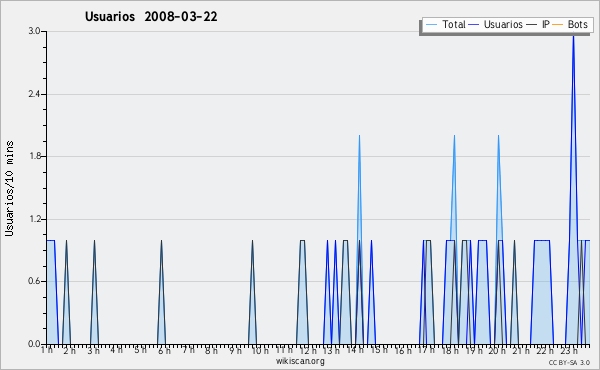The width and height of the screenshot is (600, 370).
Task: Click the '10 h' x-axis label
Action: pyautogui.click(x=260, y=351)
